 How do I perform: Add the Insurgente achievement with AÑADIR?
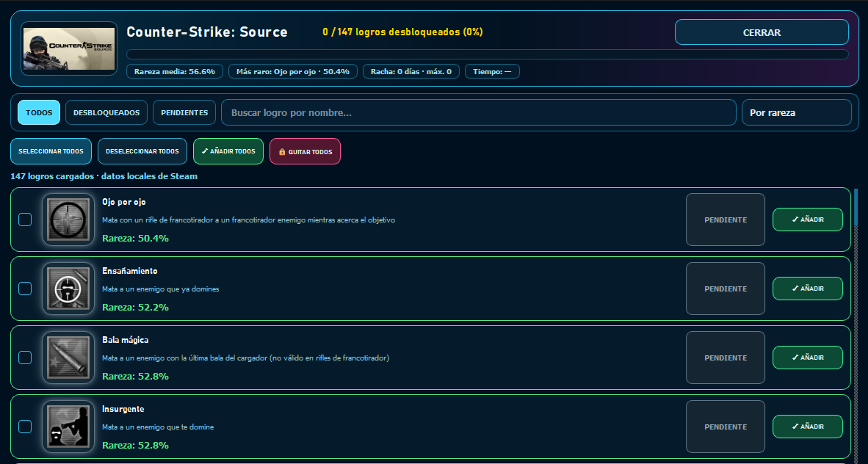pos(808,427)
